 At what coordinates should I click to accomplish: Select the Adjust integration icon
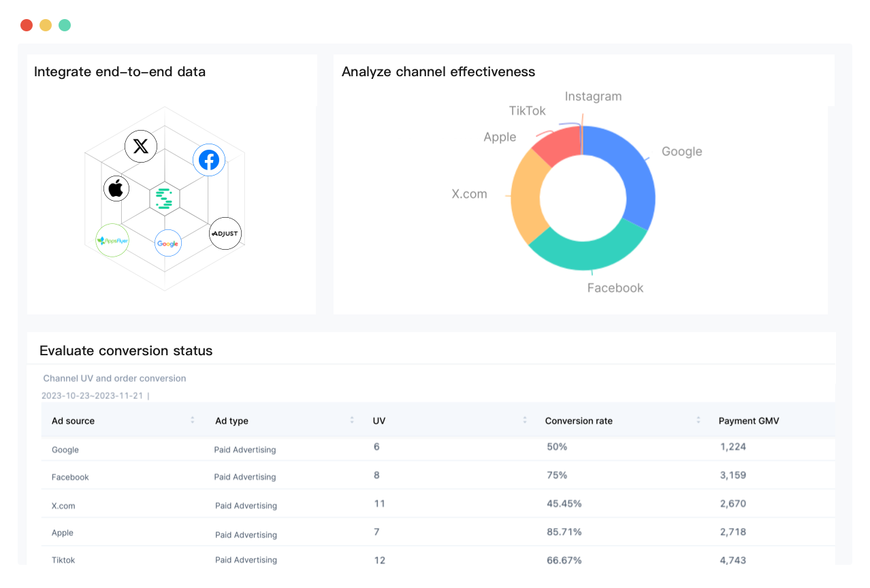225,233
